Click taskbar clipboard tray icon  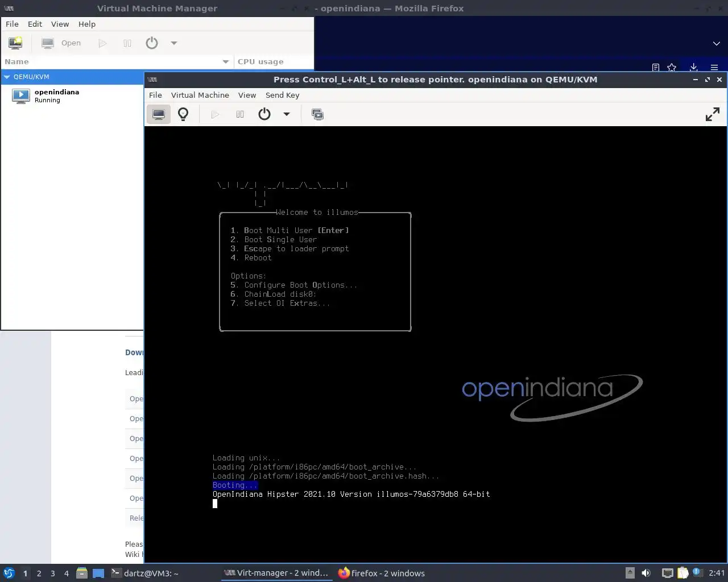pos(683,573)
